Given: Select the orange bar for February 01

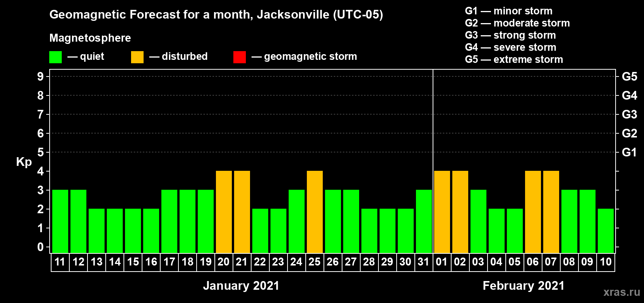Looking at the screenshot, I should coord(442,212).
